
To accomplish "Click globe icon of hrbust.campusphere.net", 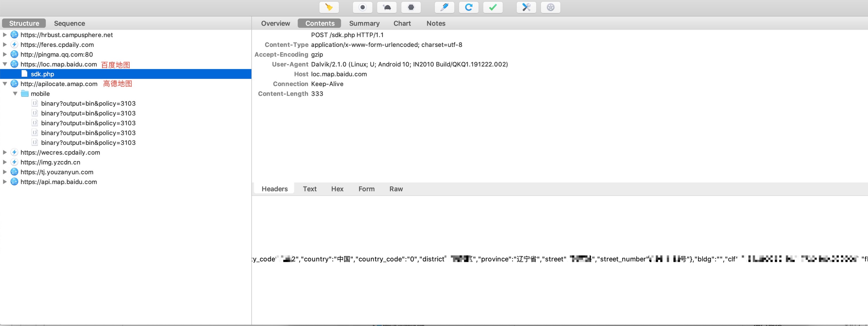I will (x=14, y=35).
